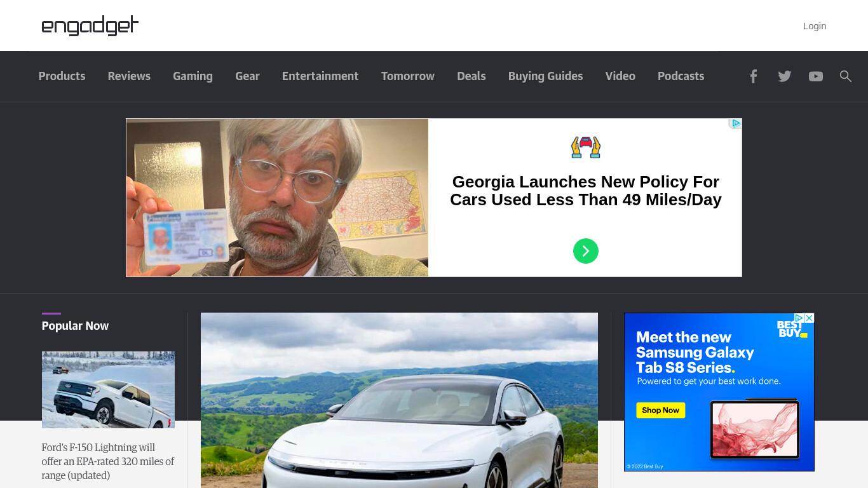Viewport: 868px width, 488px height.
Task: Open Engadget's Twitter page icon
Action: 785,76
